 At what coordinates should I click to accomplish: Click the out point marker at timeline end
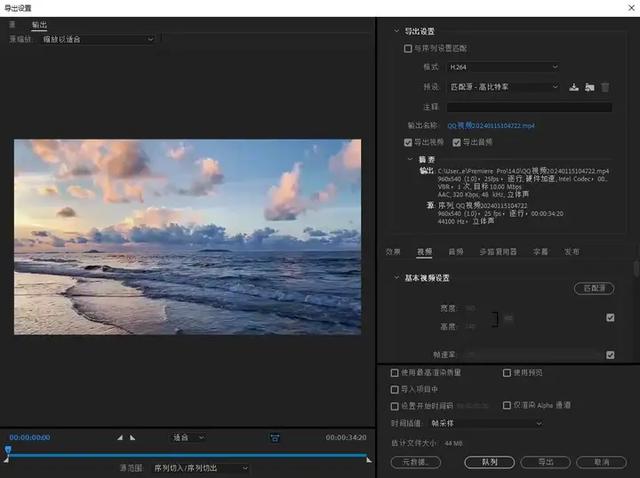click(369, 460)
